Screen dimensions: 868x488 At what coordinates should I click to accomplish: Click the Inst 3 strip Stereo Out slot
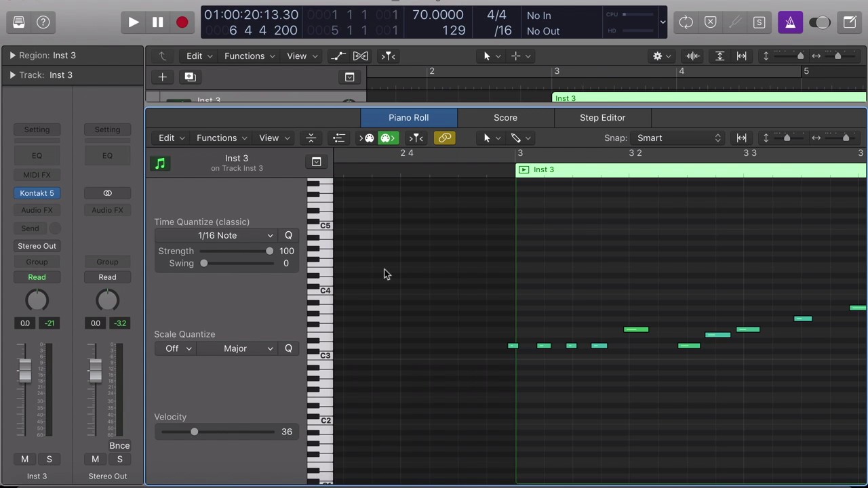[x=37, y=247]
